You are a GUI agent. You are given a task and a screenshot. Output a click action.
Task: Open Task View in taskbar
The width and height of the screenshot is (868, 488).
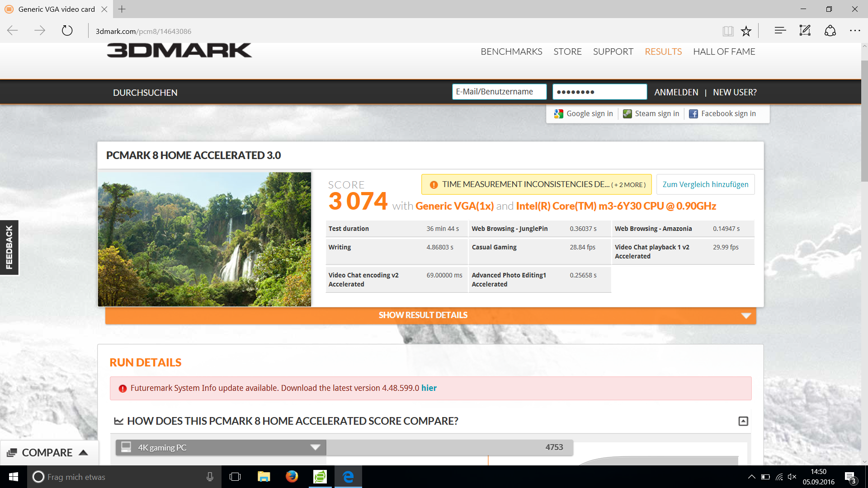click(235, 477)
